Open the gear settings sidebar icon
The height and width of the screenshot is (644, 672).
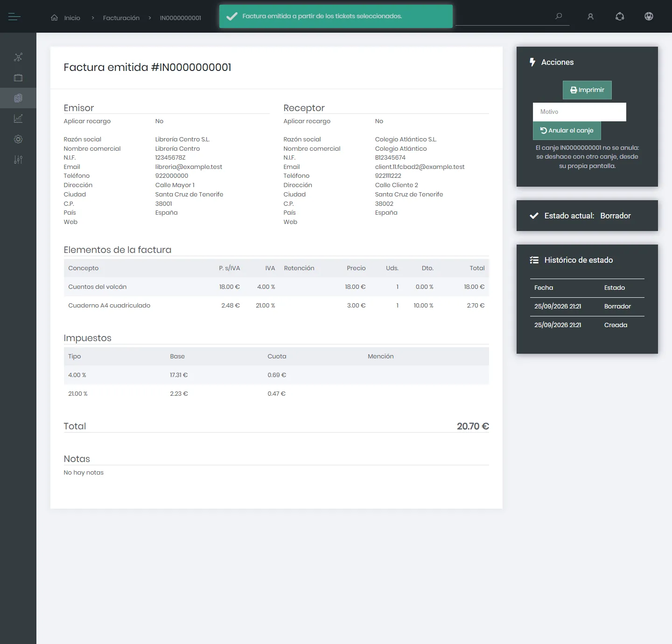pos(18,139)
